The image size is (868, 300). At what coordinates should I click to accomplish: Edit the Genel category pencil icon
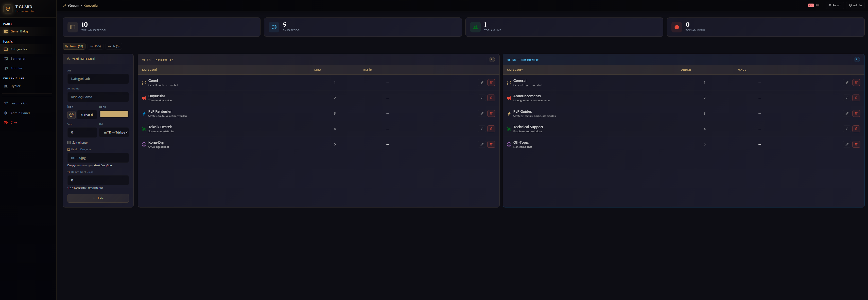[x=482, y=83]
